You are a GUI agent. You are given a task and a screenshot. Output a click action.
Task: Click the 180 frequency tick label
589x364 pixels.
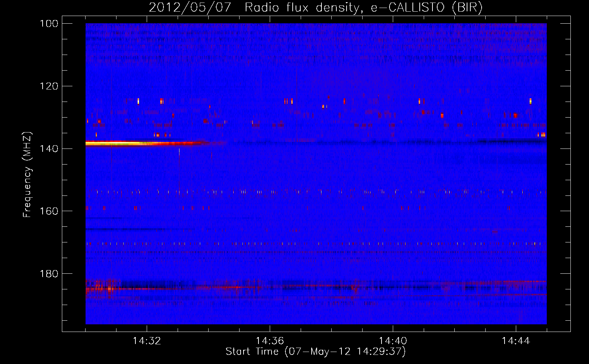pos(49,274)
